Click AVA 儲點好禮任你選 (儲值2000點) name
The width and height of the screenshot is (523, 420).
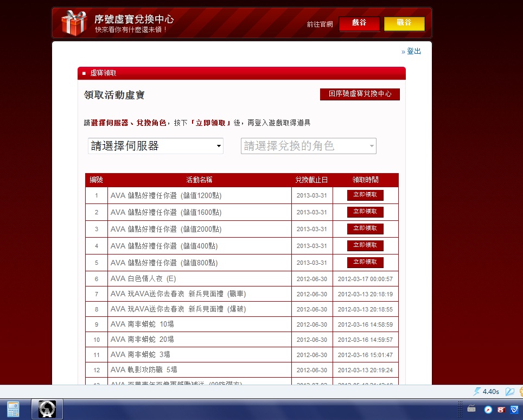pyautogui.click(x=166, y=229)
